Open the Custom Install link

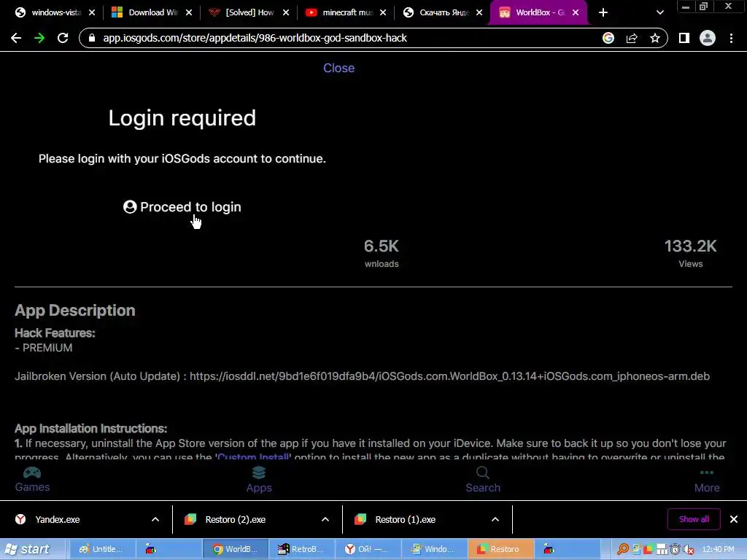[x=253, y=456]
